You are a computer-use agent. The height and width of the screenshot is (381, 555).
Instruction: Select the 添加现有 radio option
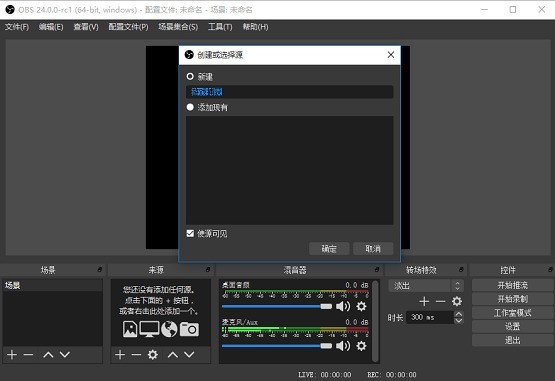[x=190, y=107]
